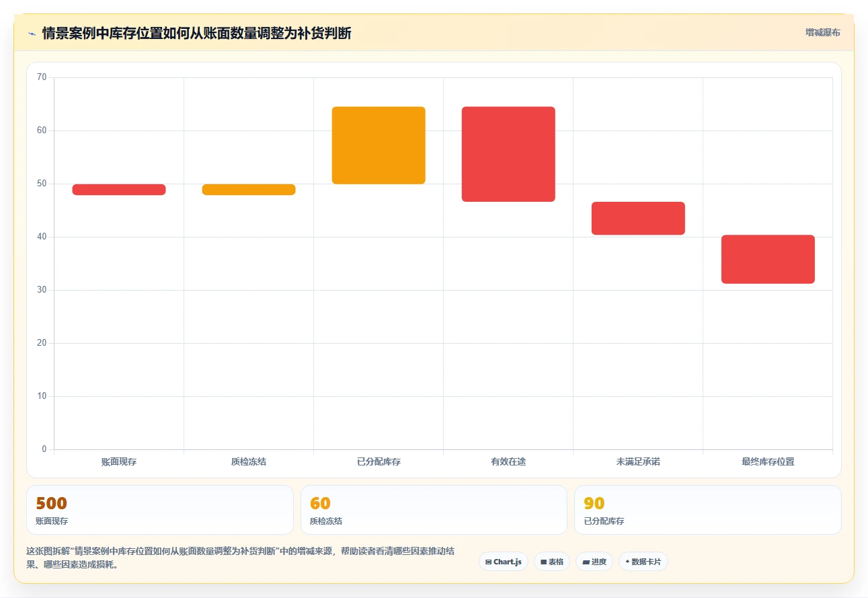The width and height of the screenshot is (868, 598).
Task: Click the chart title 情景案例中库存位置 heading
Action: point(196,33)
